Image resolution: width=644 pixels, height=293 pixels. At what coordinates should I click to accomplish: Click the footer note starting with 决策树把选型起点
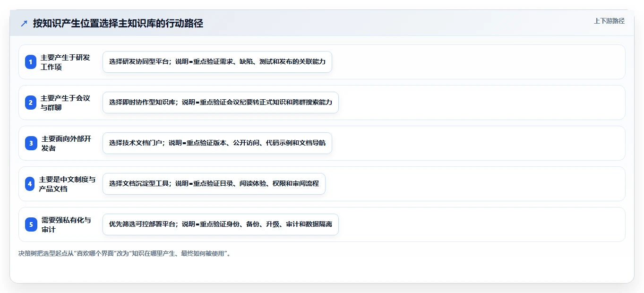(125, 253)
